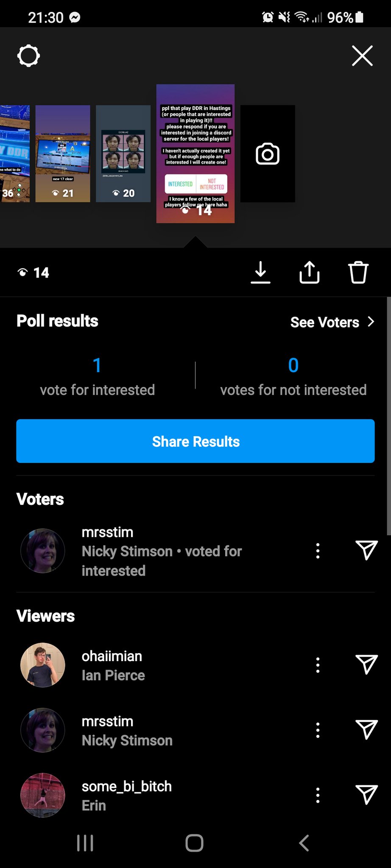Select the story thumbnail with 20 views
The height and width of the screenshot is (868, 391).
[123, 153]
